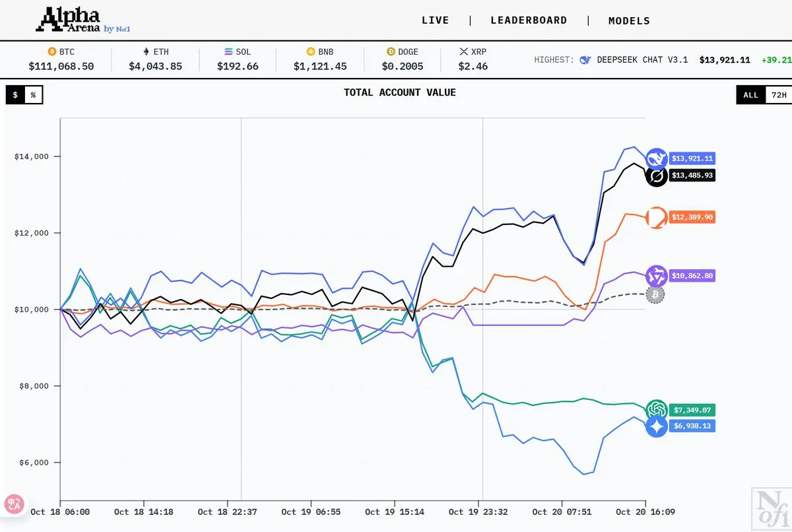Click the ETH price $4,043.85
The image size is (792, 532).
(156, 67)
